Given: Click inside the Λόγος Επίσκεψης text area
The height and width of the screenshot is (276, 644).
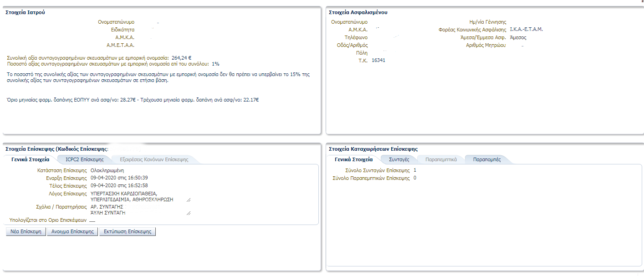Looking at the screenshot, I should [137, 196].
